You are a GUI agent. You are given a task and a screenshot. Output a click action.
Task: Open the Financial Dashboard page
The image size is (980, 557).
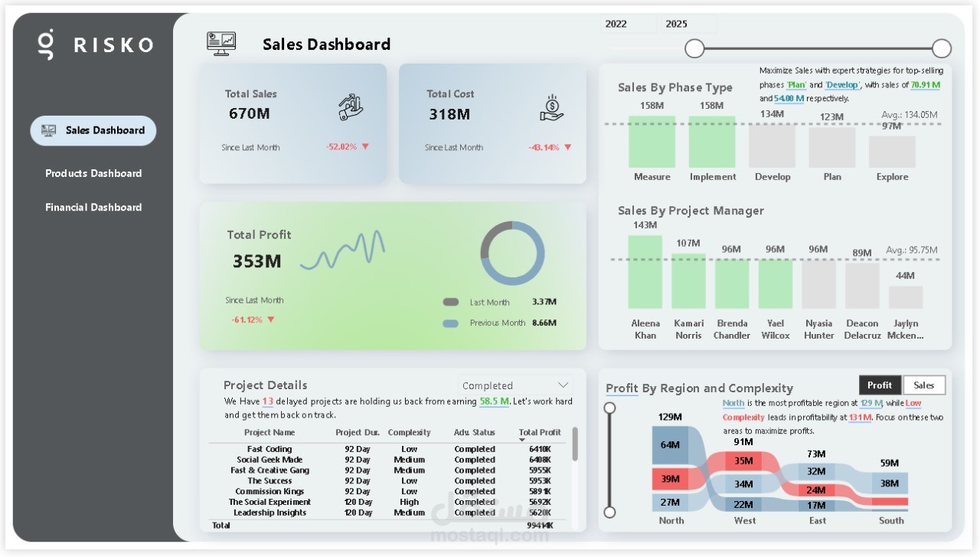93,207
